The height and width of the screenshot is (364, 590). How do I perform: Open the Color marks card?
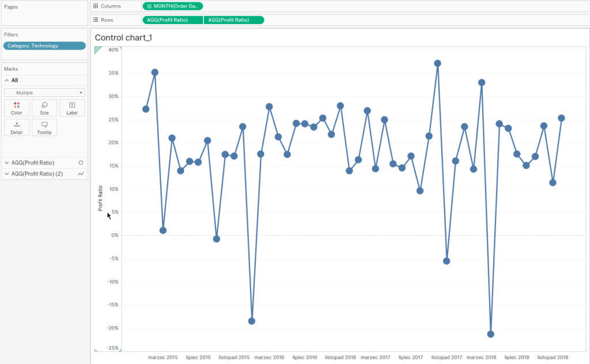[x=17, y=108]
